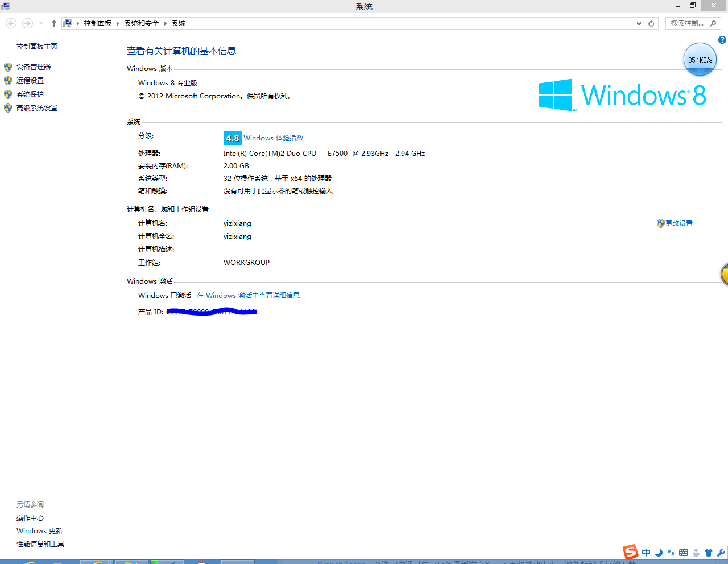Click the system window icon in title bar
728x564 pixels.
[x=6, y=6]
